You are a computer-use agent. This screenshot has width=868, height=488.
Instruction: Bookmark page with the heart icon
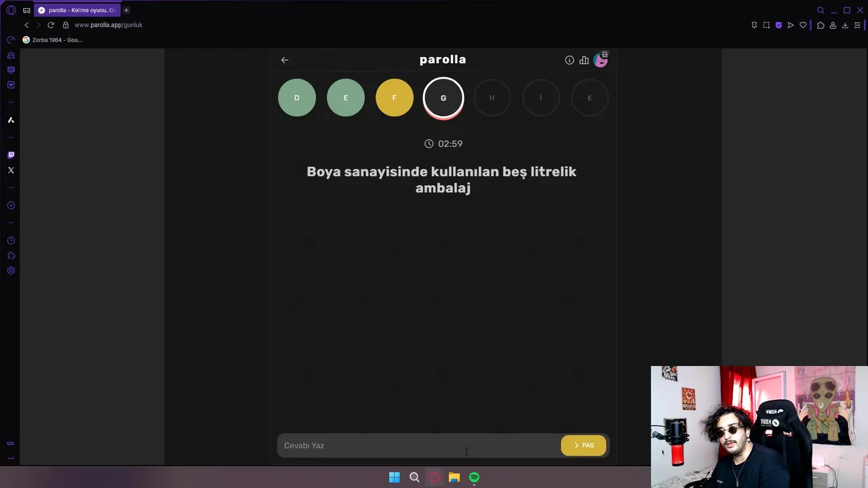pyautogui.click(x=803, y=25)
